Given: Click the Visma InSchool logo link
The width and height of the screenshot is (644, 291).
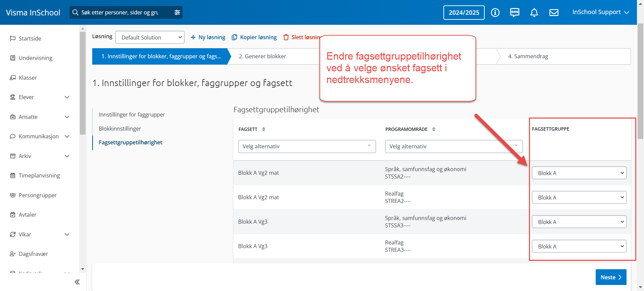Looking at the screenshot, I should coord(33,12).
